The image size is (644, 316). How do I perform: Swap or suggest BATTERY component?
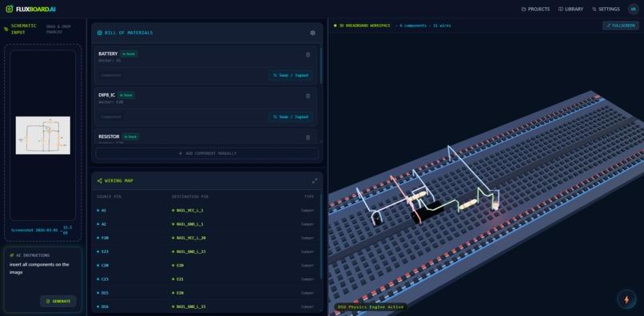pyautogui.click(x=290, y=76)
